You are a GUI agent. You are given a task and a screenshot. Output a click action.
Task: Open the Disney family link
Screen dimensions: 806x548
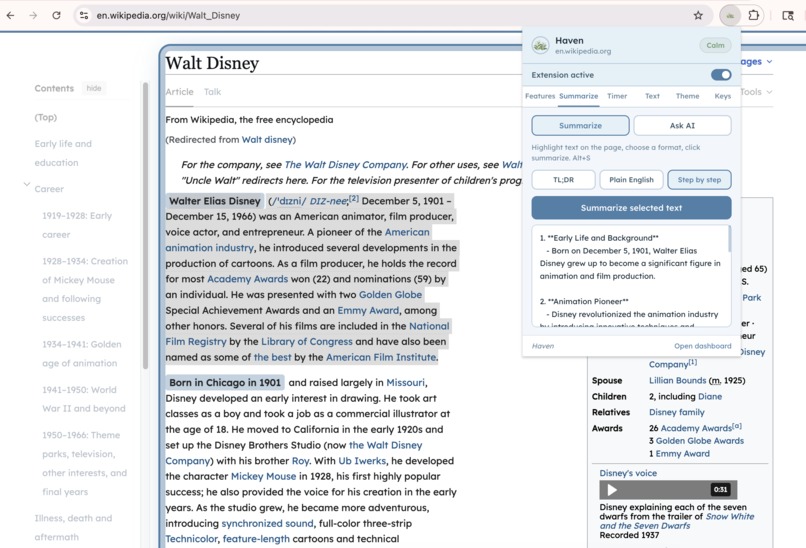pos(676,412)
